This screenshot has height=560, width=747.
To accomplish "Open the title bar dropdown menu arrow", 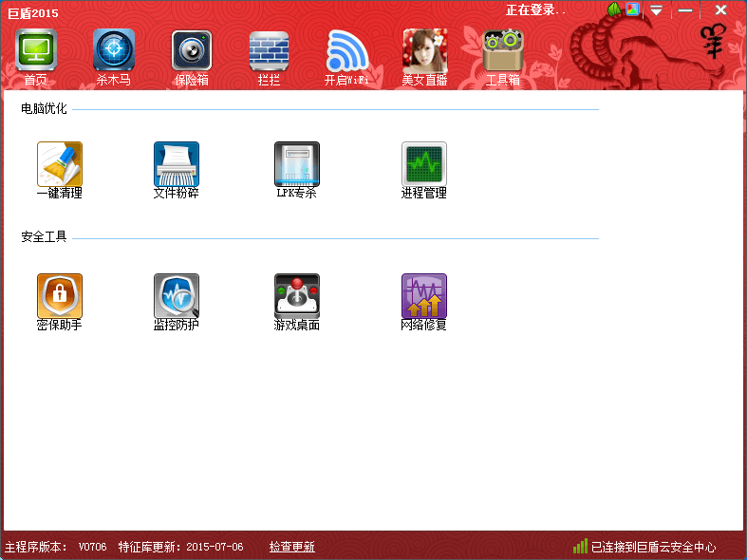I will coord(657,10).
